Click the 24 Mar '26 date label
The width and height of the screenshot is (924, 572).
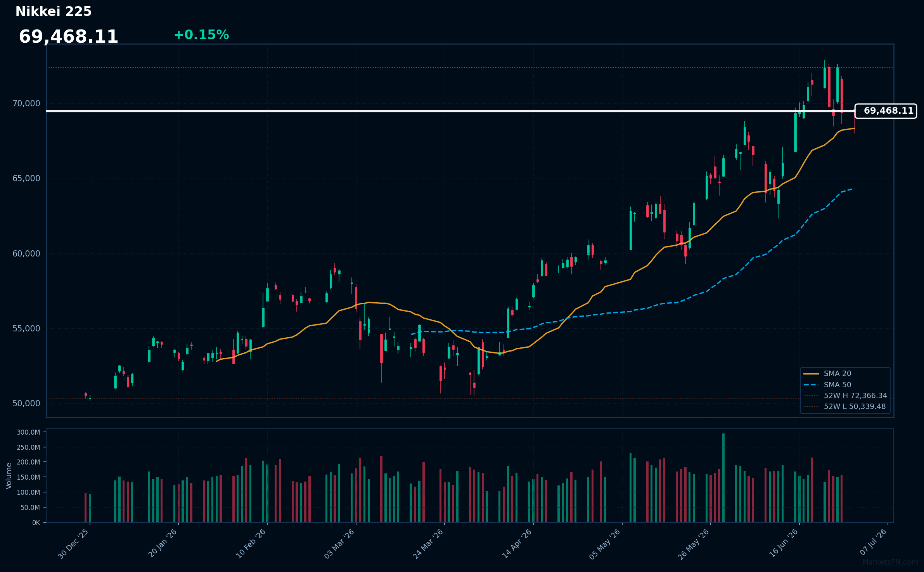pos(427,544)
